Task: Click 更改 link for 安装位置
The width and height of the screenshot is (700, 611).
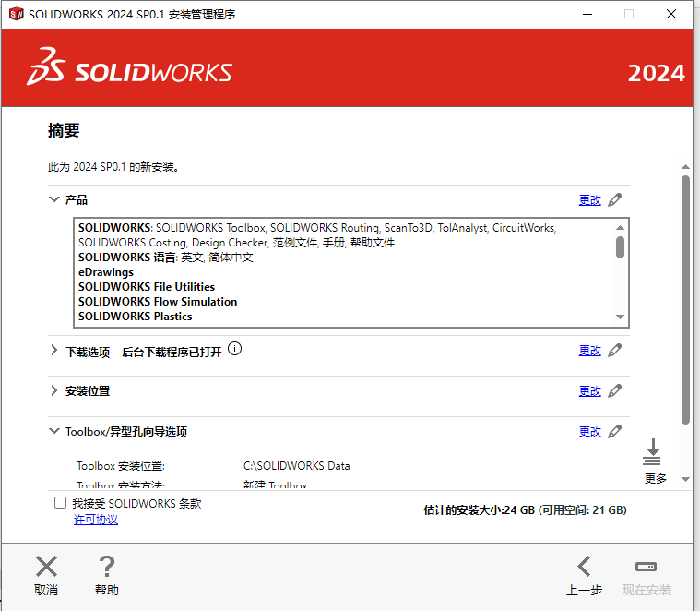Action: pos(589,391)
